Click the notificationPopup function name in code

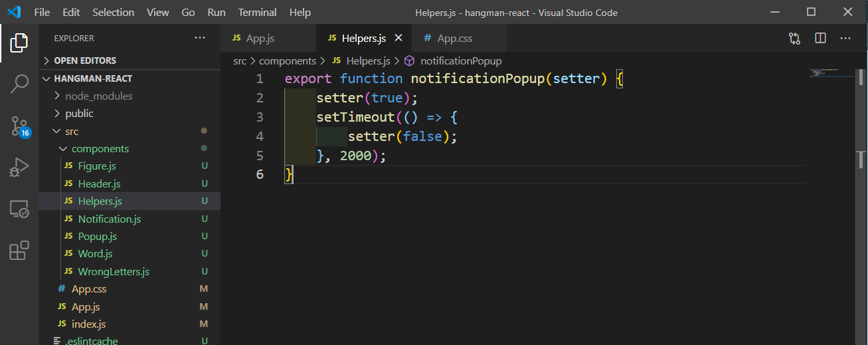pos(477,78)
